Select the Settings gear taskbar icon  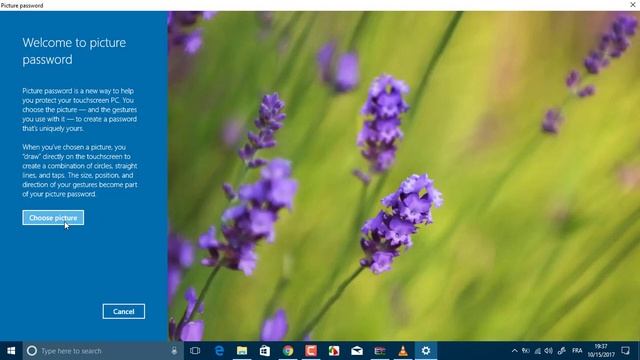(x=426, y=351)
